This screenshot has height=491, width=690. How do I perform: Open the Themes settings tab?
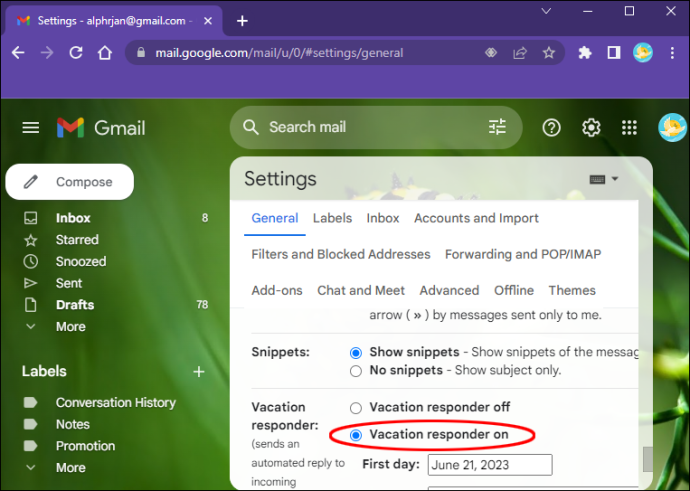[x=572, y=290]
